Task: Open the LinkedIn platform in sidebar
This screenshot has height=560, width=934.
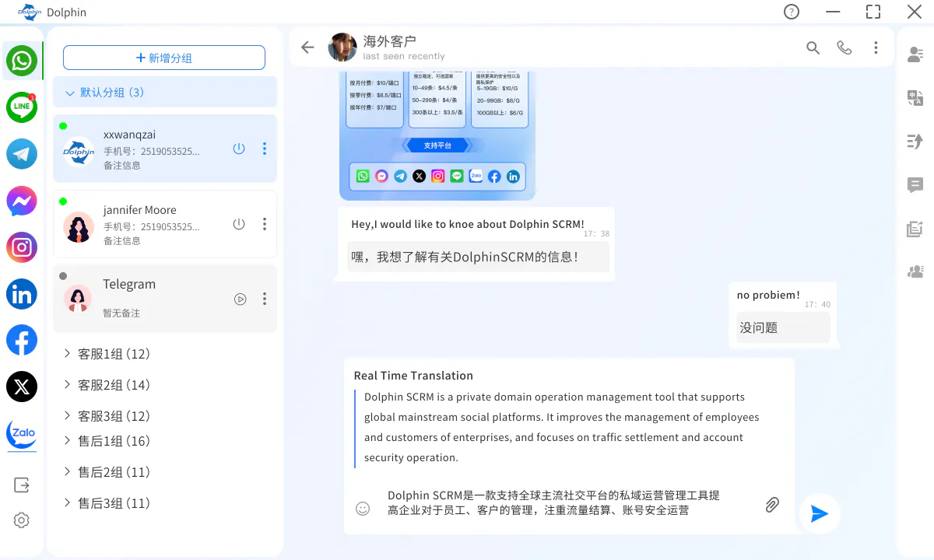Action: click(x=22, y=294)
